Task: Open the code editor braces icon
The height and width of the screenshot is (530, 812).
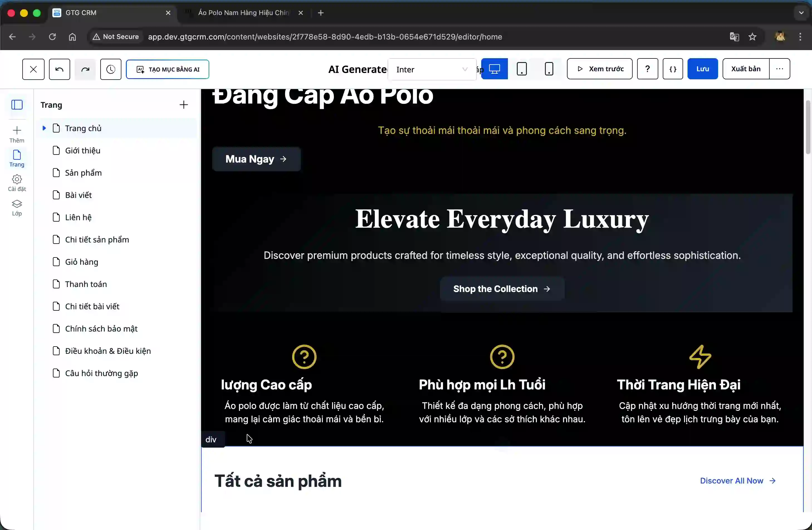Action: [672, 69]
